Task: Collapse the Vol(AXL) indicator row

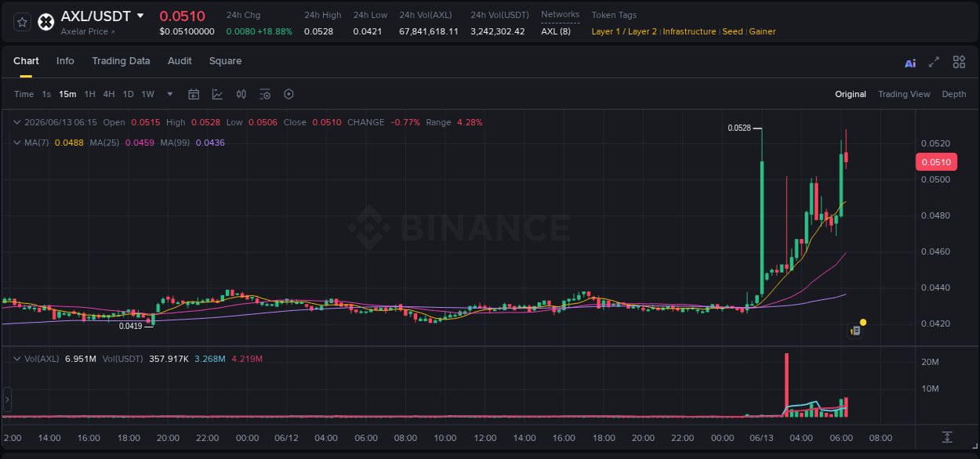Action: point(16,359)
